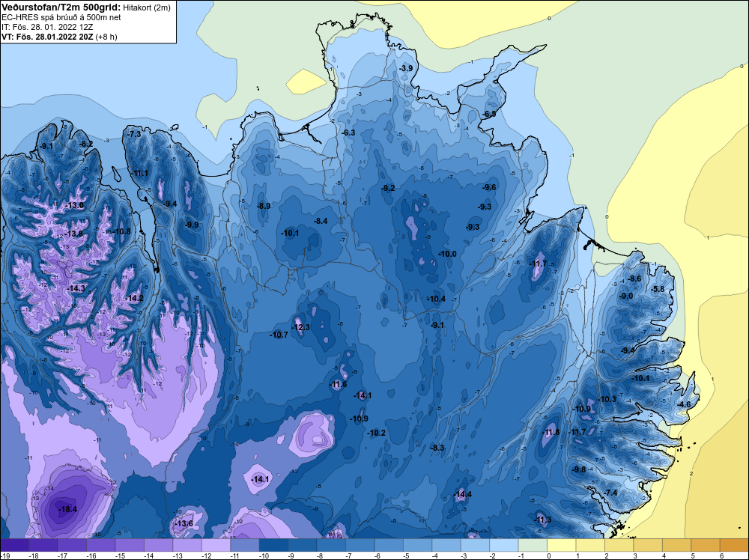Select the -9.2 temperature reading
The width and height of the screenshot is (749, 560).
[x=388, y=188]
